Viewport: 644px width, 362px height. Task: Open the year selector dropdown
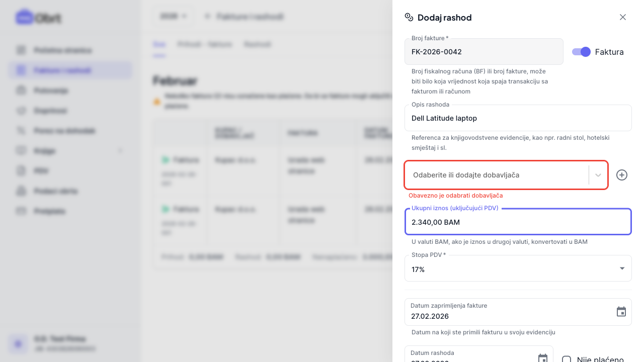[174, 16]
